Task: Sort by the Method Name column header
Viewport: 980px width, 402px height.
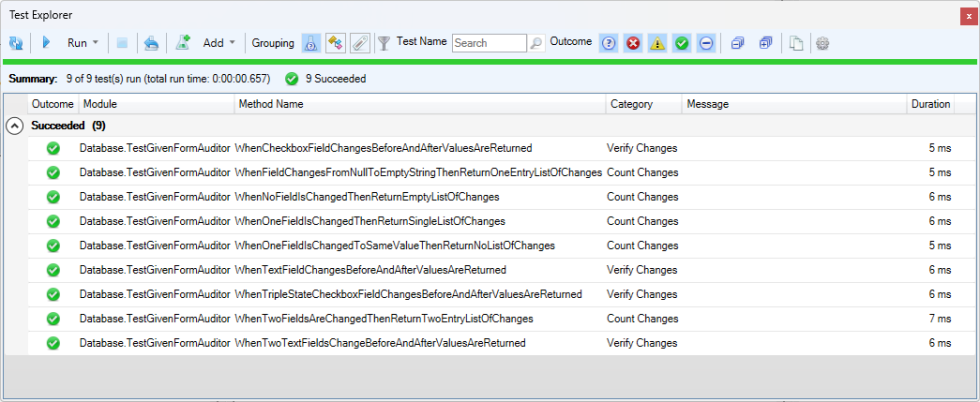Action: (270, 104)
